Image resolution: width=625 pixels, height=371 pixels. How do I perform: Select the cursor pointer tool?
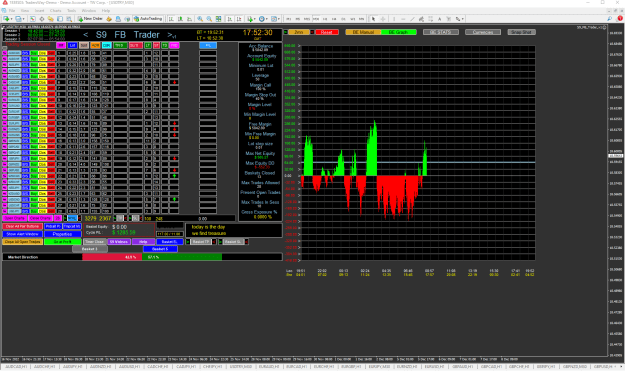(x=373, y=19)
